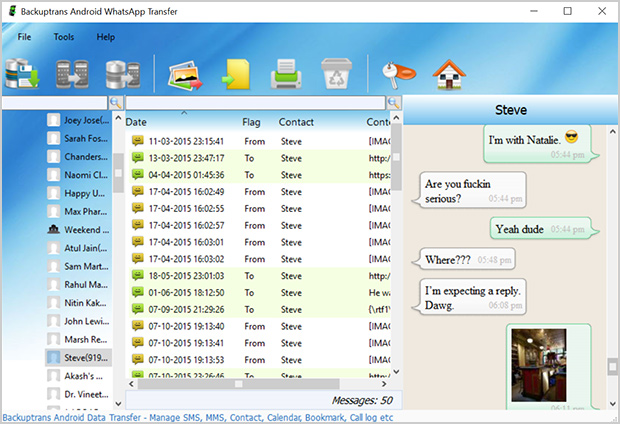The height and width of the screenshot is (424, 620).
Task: Select contact Atul Jain in list
Action: (x=78, y=248)
